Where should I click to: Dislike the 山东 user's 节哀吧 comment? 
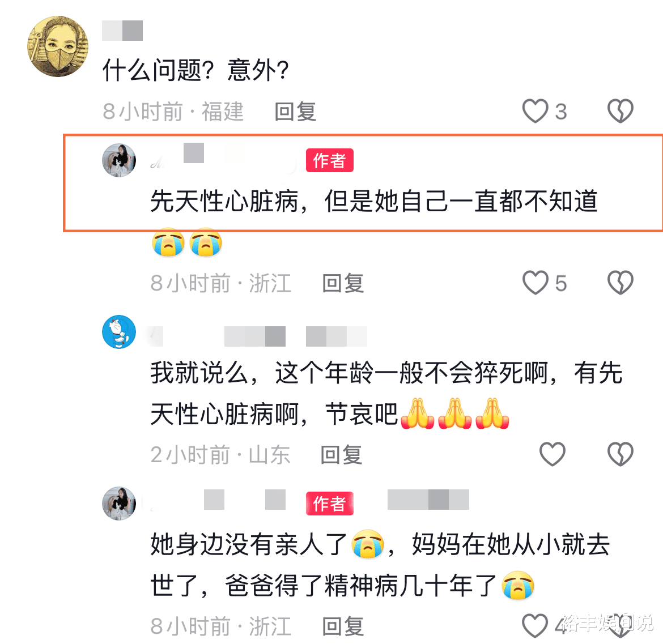(620, 454)
